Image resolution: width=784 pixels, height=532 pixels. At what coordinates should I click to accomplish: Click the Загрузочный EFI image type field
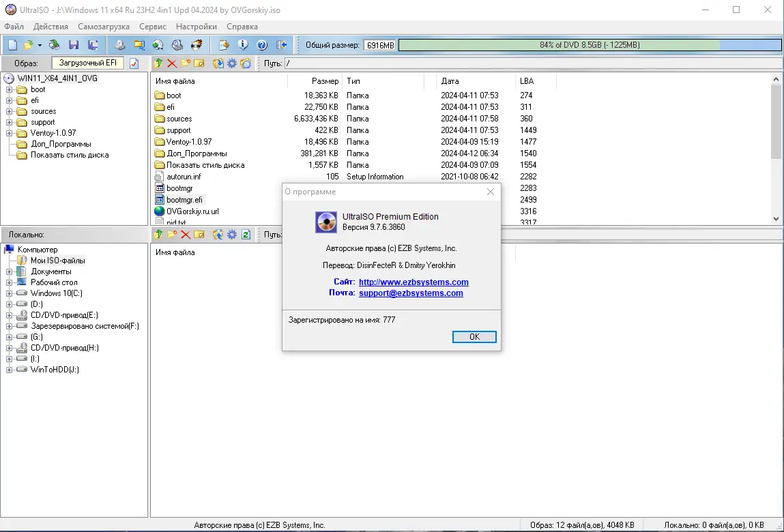coord(87,63)
